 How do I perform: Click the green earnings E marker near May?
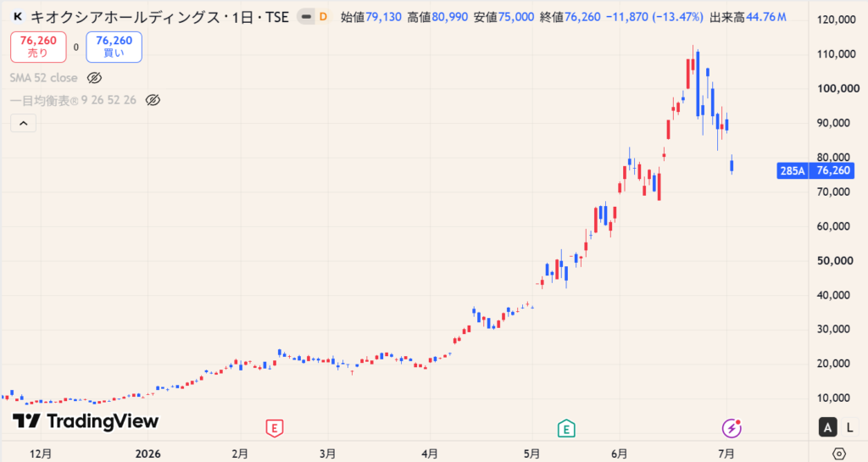point(565,428)
